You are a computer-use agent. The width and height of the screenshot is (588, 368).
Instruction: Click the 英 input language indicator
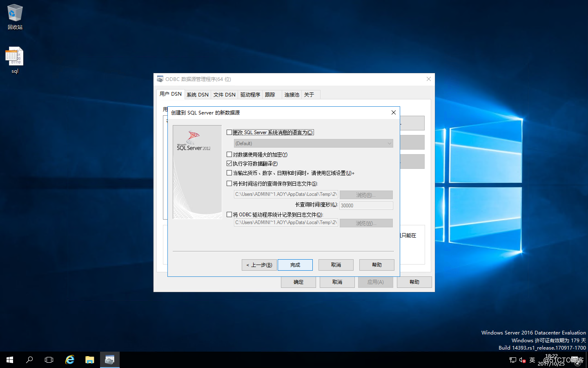[x=532, y=360]
